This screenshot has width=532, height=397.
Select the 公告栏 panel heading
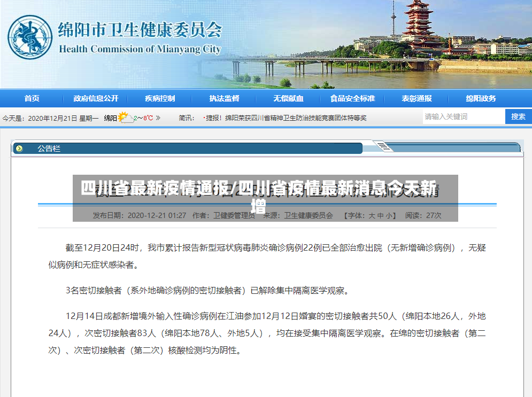pos(49,149)
